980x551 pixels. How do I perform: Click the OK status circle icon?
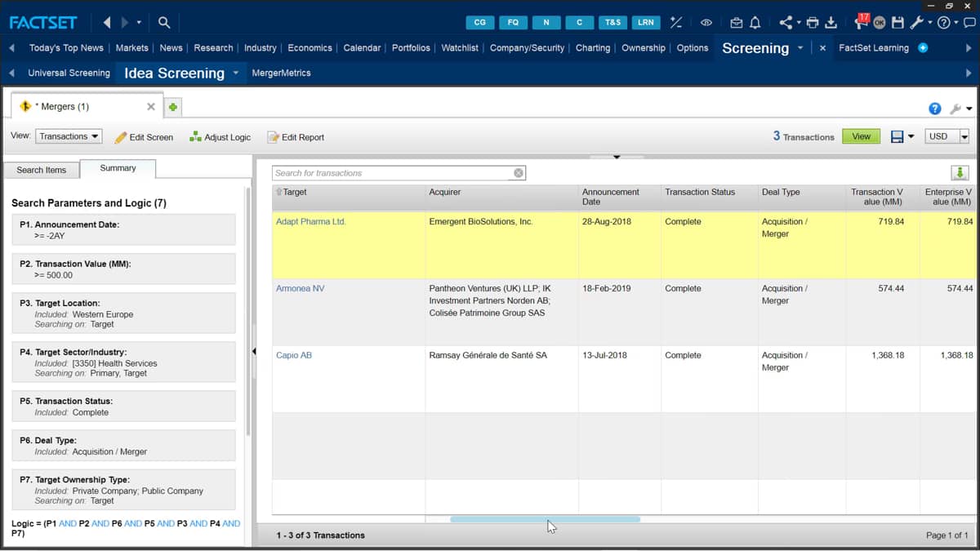pyautogui.click(x=880, y=23)
